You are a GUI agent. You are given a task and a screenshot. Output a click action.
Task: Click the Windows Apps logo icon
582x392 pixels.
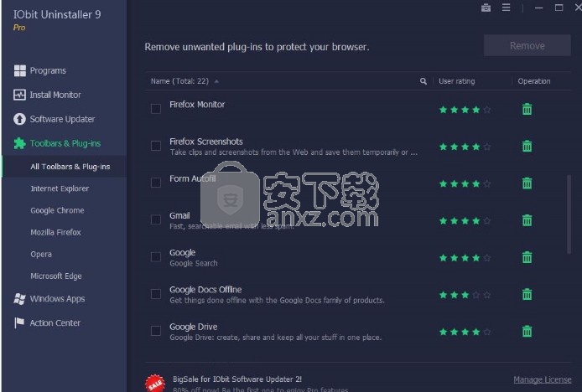(19, 298)
